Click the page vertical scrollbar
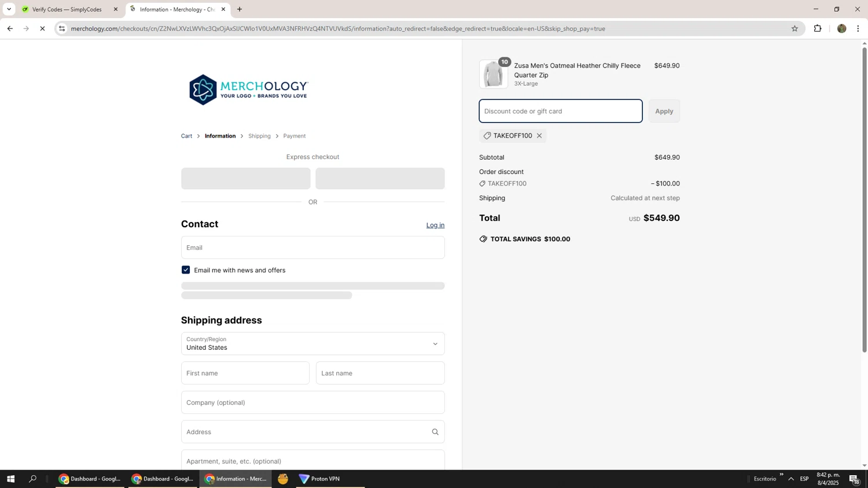The image size is (868, 488). (x=865, y=199)
